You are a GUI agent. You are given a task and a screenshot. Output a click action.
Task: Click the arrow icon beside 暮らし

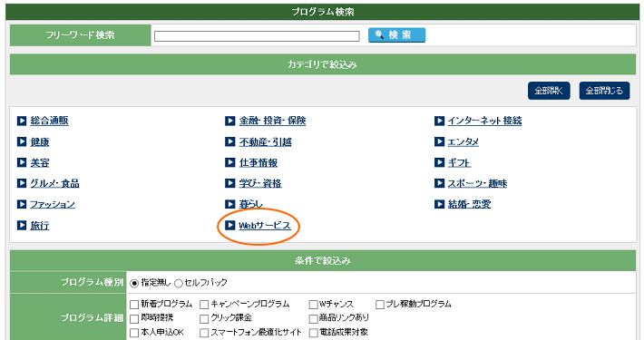click(230, 204)
